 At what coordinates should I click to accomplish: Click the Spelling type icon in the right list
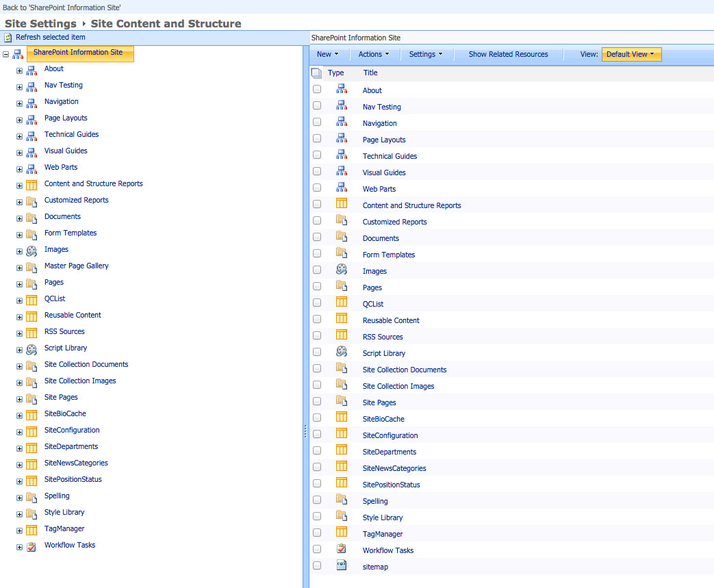[x=342, y=499]
